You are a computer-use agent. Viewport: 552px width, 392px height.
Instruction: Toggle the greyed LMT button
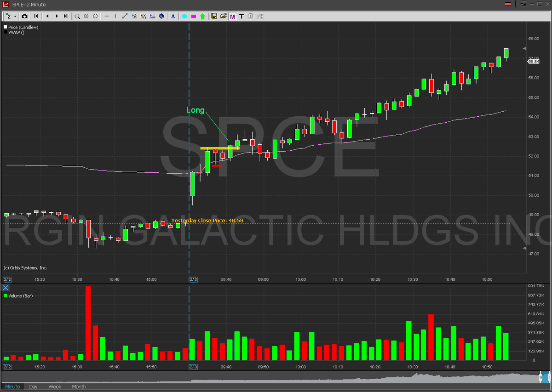[x=251, y=16]
